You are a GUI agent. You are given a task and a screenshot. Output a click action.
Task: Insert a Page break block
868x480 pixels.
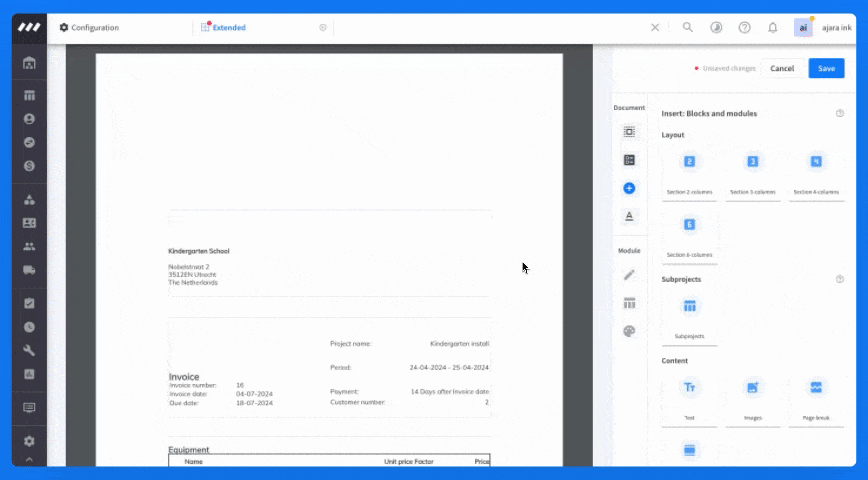816,387
